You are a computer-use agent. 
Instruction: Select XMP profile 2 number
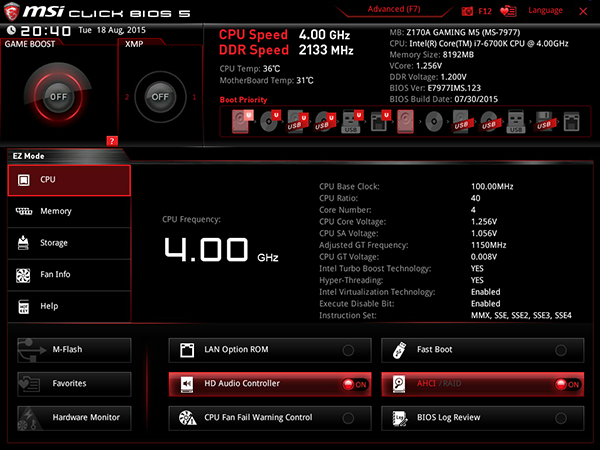click(127, 97)
